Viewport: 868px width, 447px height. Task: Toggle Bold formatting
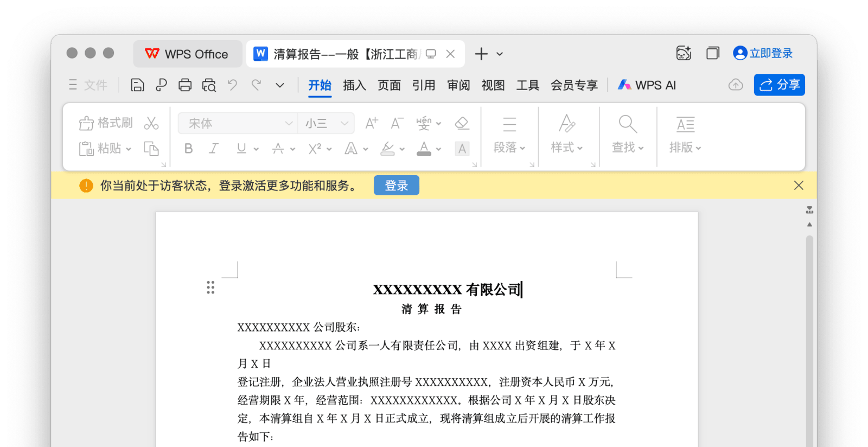[188, 149]
